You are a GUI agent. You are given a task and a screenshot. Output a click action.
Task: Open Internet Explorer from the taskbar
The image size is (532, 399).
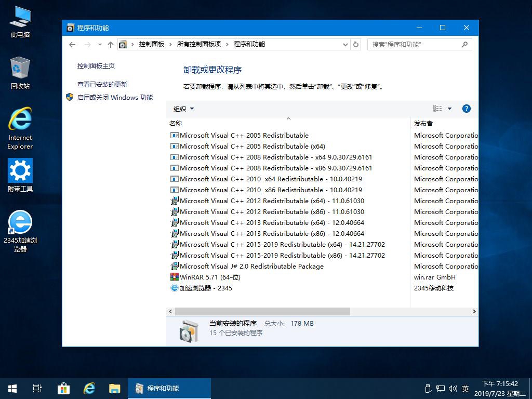tap(89, 389)
